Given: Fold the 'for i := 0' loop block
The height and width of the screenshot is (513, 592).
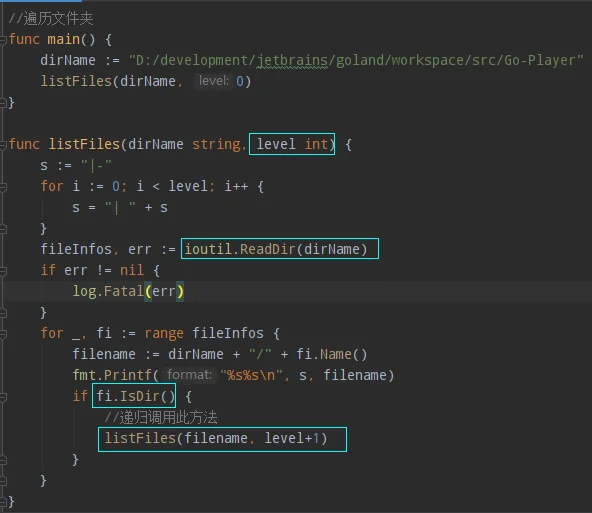Looking at the screenshot, I should click(3, 187).
